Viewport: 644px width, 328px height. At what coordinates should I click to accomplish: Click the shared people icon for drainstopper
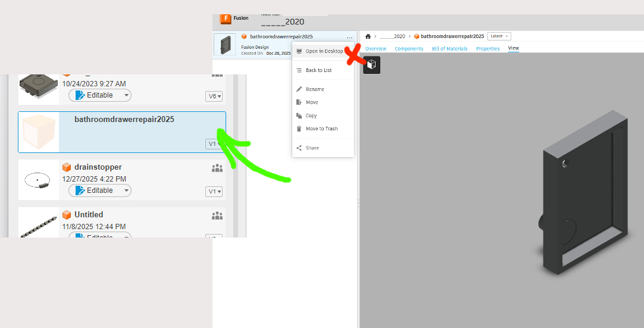[x=217, y=168]
